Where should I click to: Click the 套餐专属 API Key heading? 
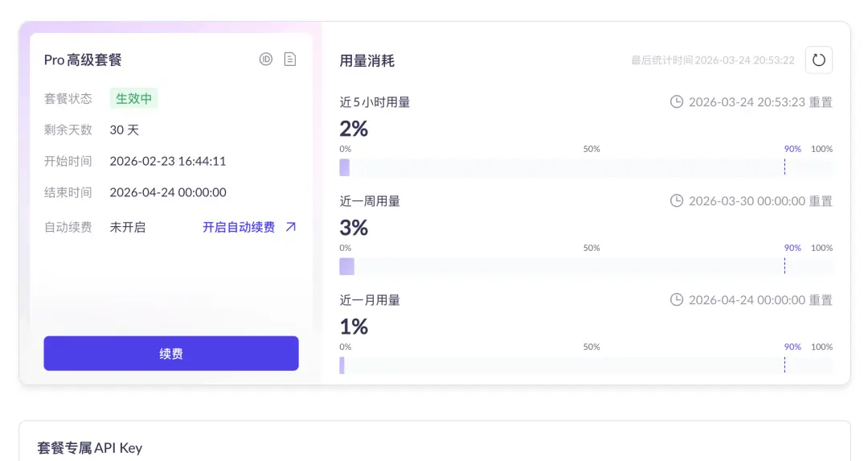tap(90, 447)
